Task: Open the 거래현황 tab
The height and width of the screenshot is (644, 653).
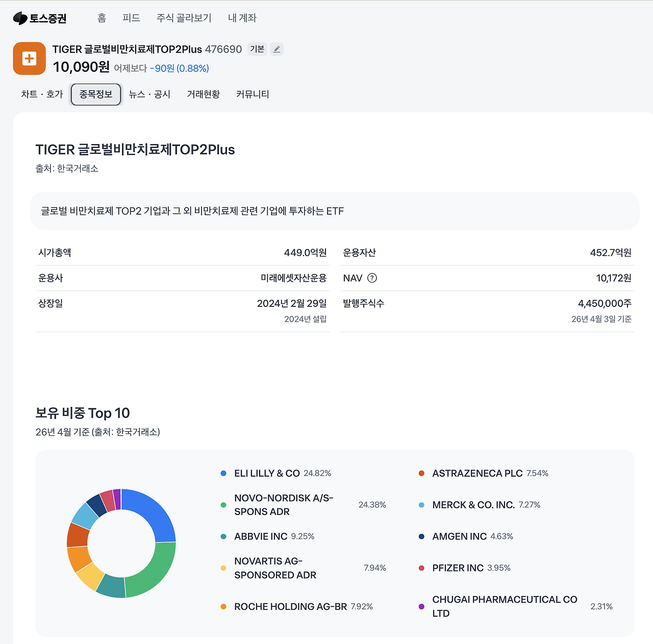Action: coord(204,94)
